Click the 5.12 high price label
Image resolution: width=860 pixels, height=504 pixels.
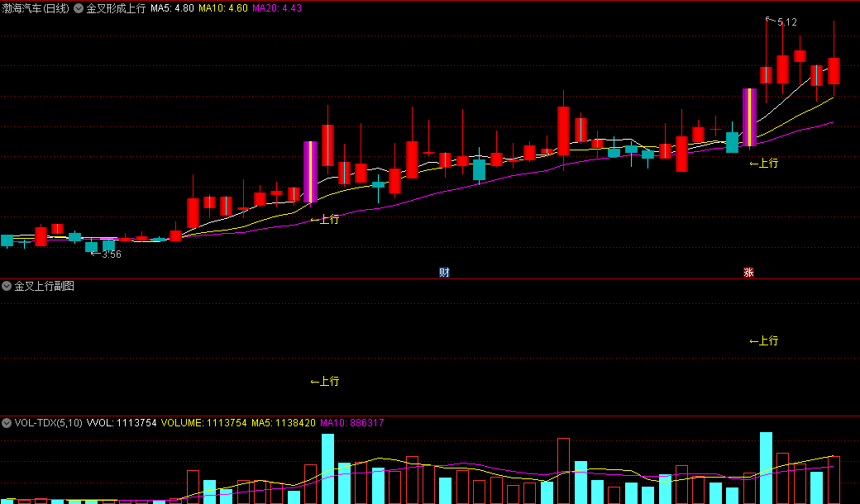[x=787, y=22]
